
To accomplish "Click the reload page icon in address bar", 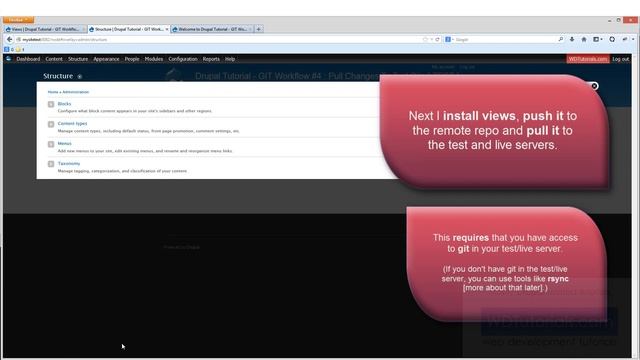I will 437,39.
